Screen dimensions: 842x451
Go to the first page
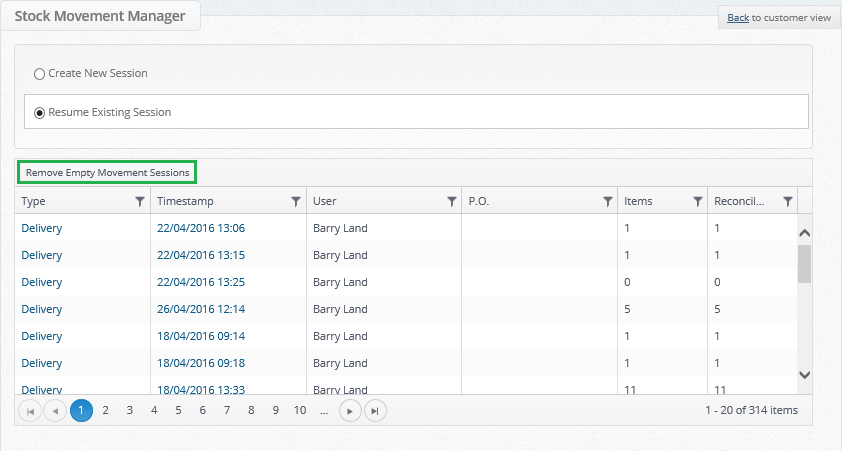[x=30, y=411]
